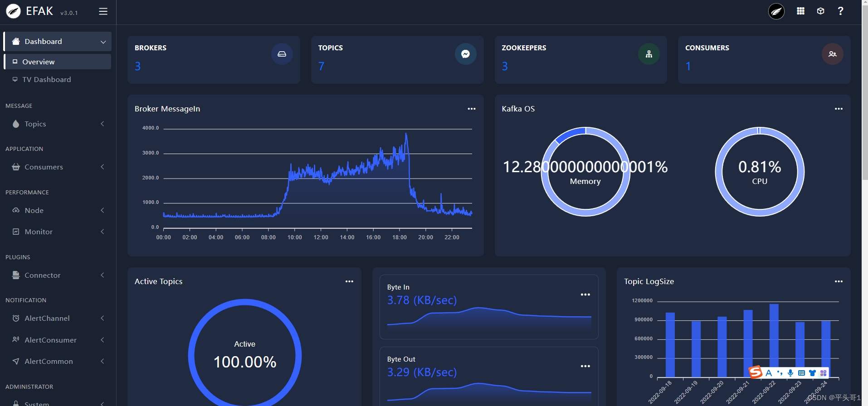The width and height of the screenshot is (868, 406).
Task: Click the brokers count 3
Action: [138, 66]
